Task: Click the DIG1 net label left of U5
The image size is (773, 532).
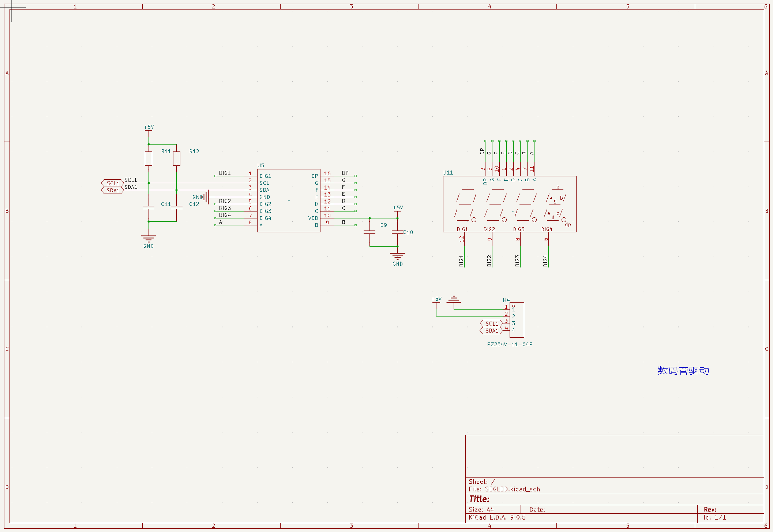Action: click(225, 173)
